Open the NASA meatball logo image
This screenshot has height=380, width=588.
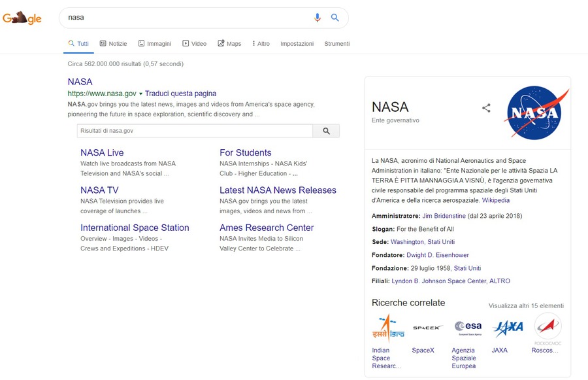[536, 112]
